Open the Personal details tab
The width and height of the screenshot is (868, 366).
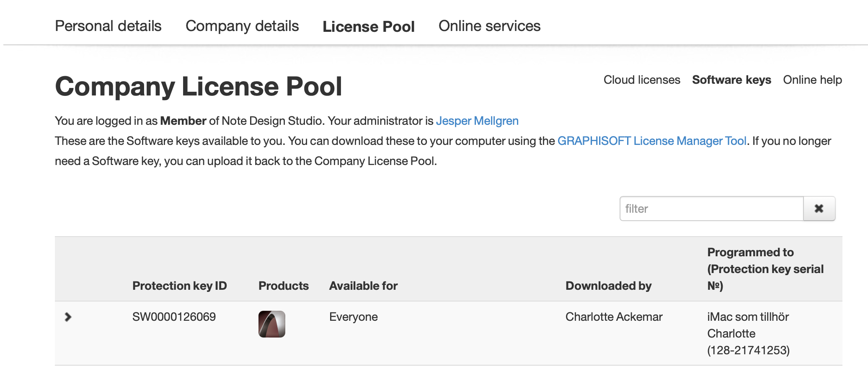pyautogui.click(x=108, y=26)
